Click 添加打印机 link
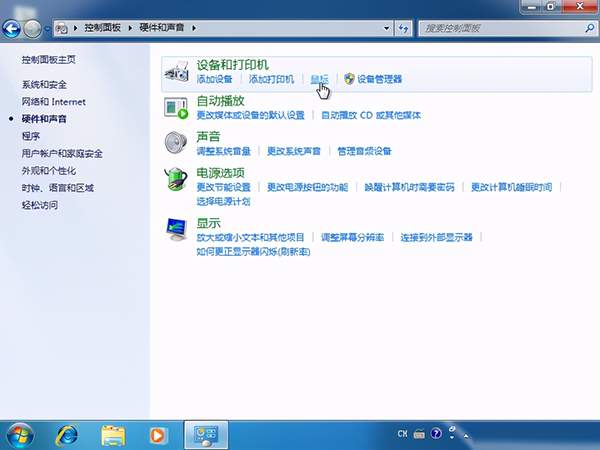600x450 pixels. click(271, 79)
